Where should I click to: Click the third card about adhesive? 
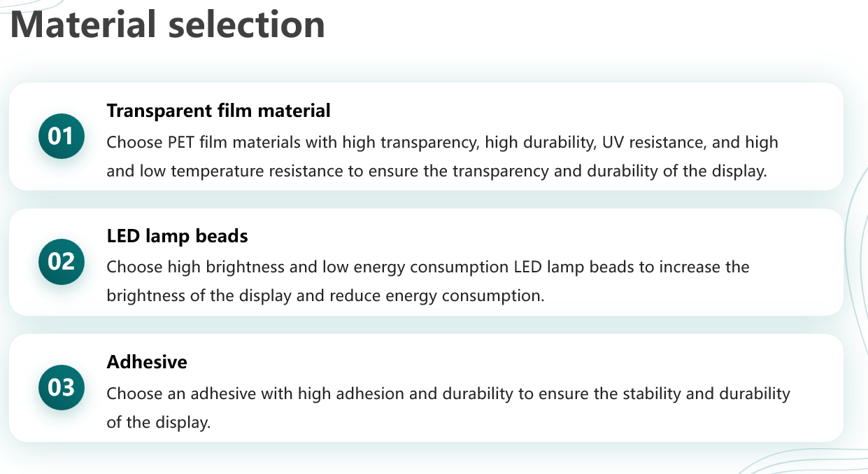pos(426,388)
